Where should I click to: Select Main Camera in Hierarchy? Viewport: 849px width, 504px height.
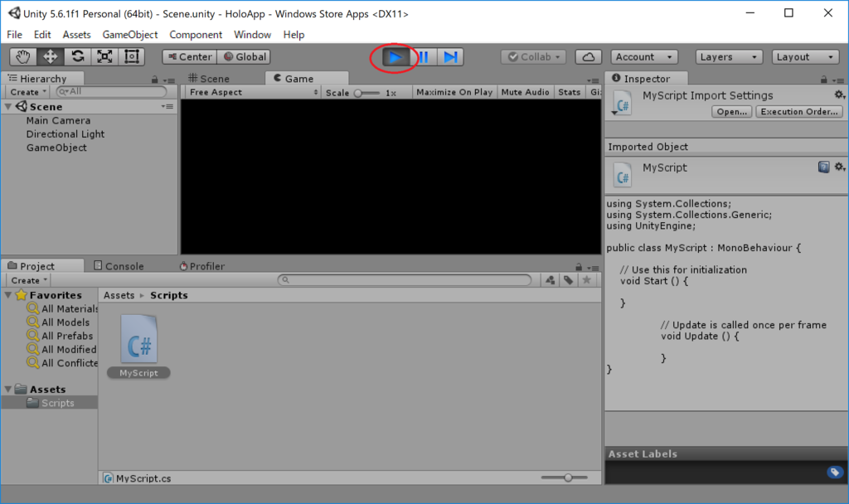click(59, 121)
